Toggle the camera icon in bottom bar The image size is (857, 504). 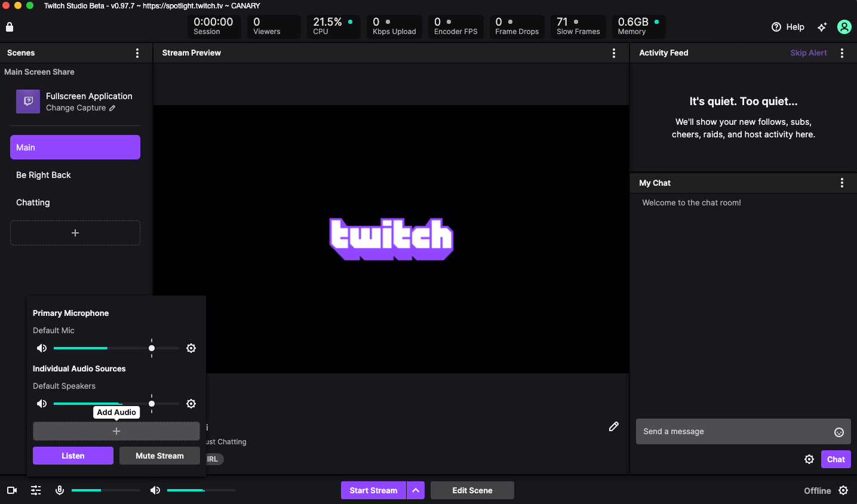12,490
